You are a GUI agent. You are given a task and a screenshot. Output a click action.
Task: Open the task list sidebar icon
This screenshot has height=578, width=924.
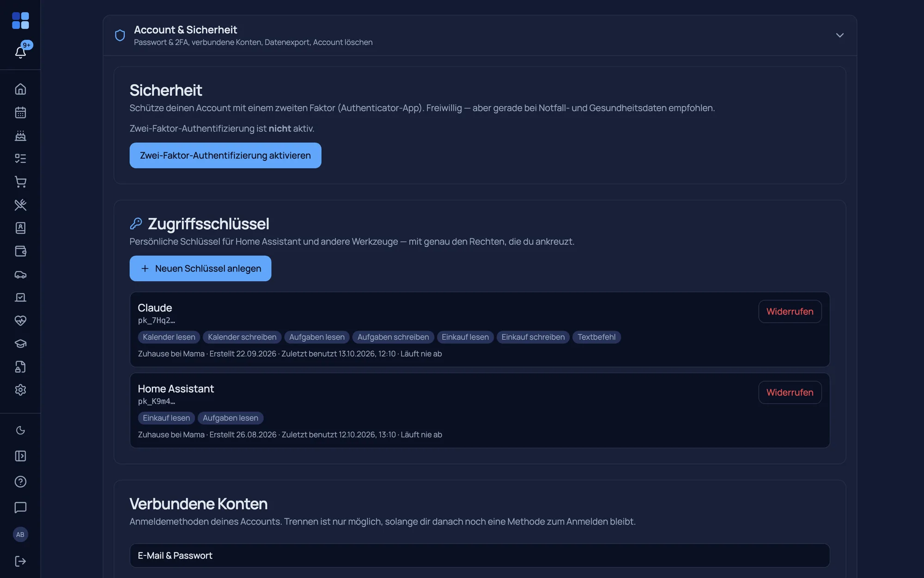coord(20,159)
